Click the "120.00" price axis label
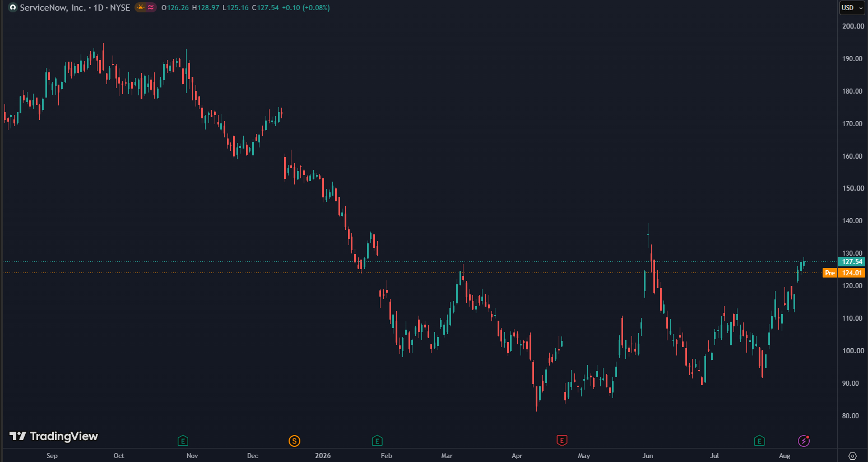The height and width of the screenshot is (462, 868). [x=853, y=286]
